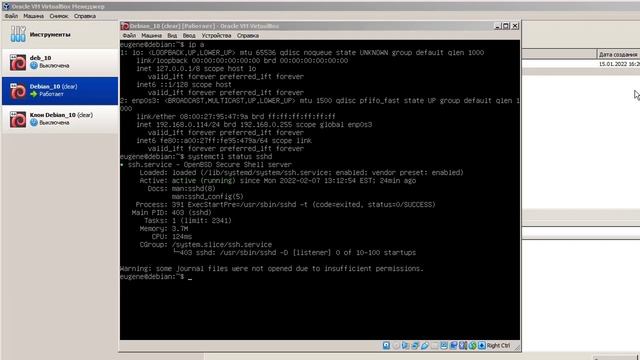Image resolution: width=640 pixels, height=360 pixels.
Task: Minimize the Debian_10 VM window
Action: point(498,26)
